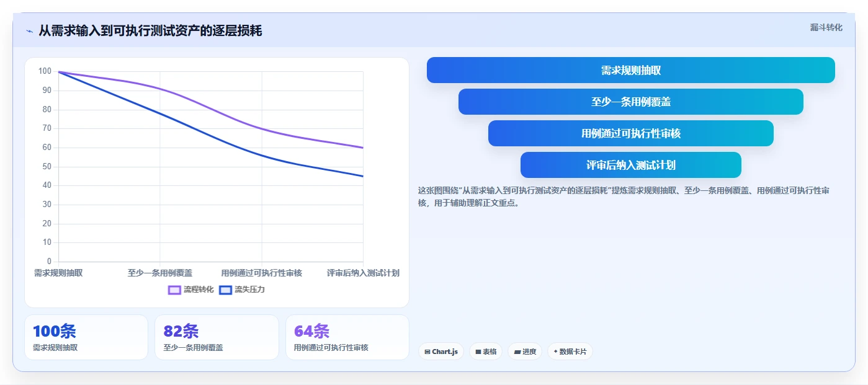Click the icon inside the Chart.js chip

(x=427, y=352)
